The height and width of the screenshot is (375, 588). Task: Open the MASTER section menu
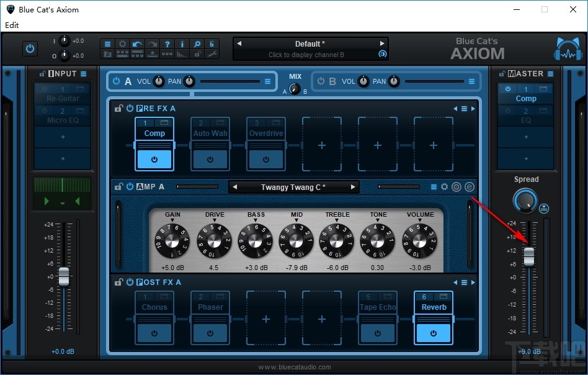coord(551,74)
